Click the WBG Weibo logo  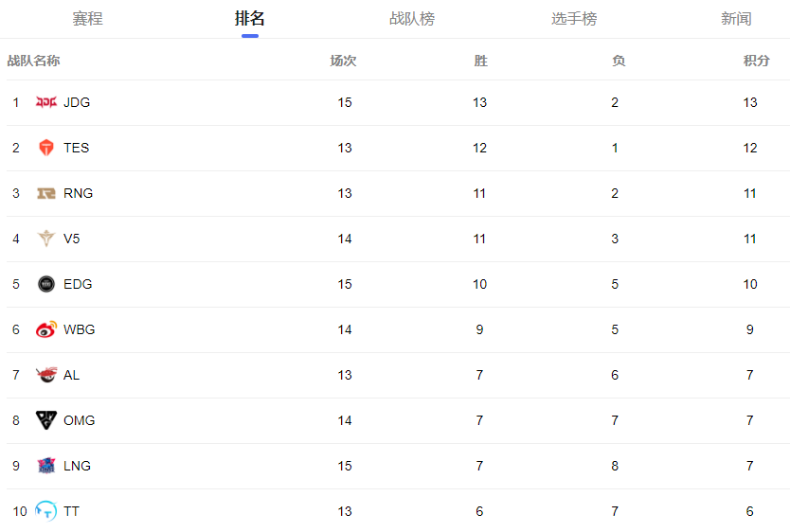pyautogui.click(x=46, y=329)
